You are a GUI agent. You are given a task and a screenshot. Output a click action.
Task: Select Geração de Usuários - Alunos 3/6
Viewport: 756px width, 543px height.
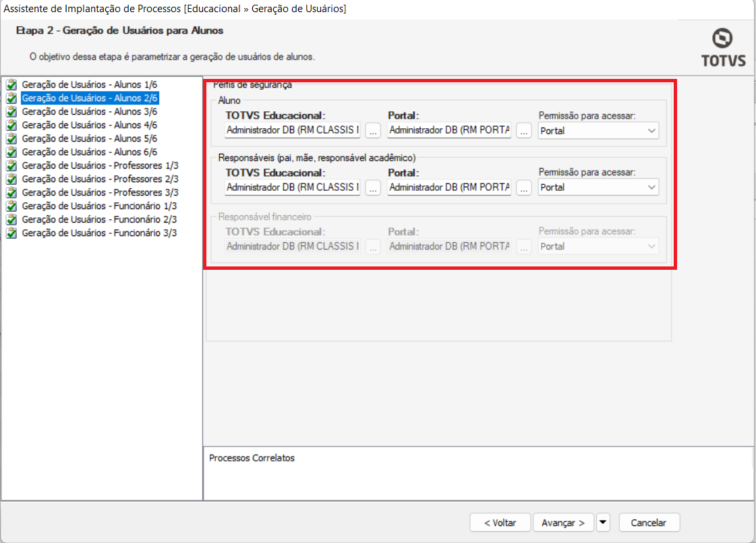tap(90, 111)
